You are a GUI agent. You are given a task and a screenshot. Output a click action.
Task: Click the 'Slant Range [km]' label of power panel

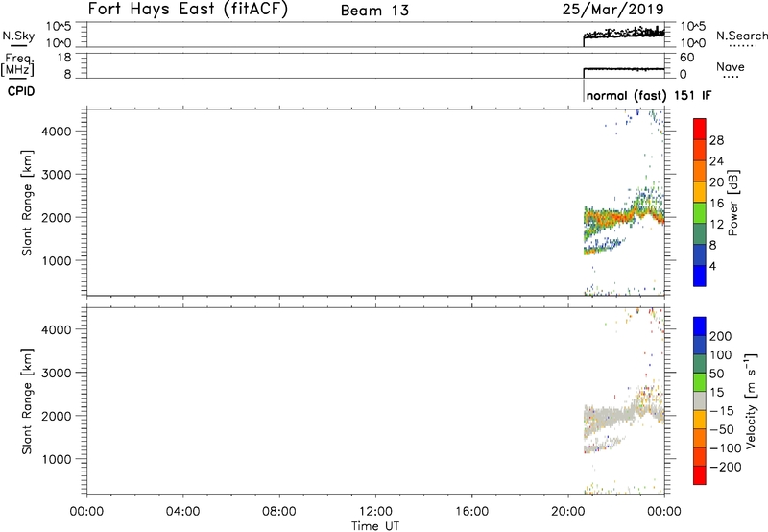27,203
